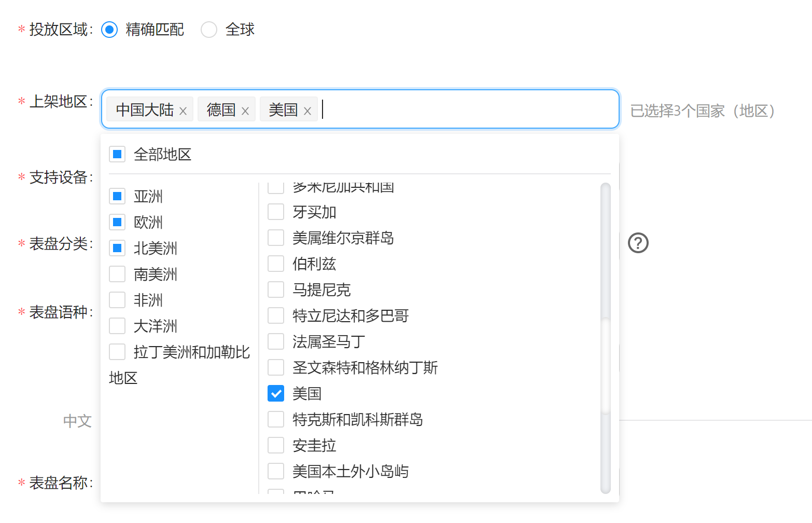Image resolution: width=812 pixels, height=523 pixels.
Task: Check the 南美洲 region checkbox
Action: [117, 274]
